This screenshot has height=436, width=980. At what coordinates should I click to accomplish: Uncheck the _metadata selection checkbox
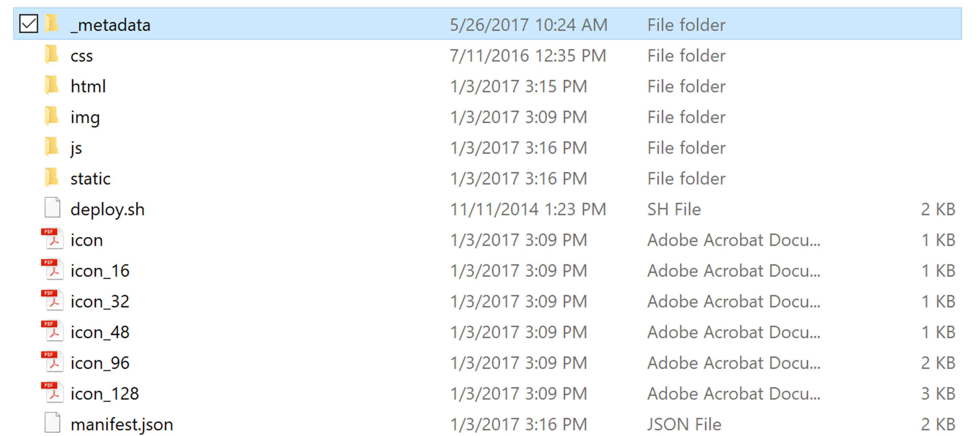pyautogui.click(x=29, y=24)
